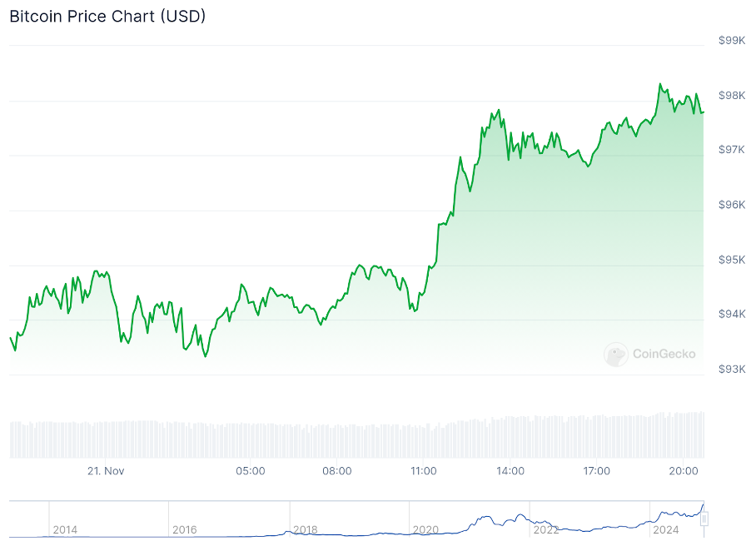
Task: Select 2020 on the navigator timeline
Action: click(425, 529)
